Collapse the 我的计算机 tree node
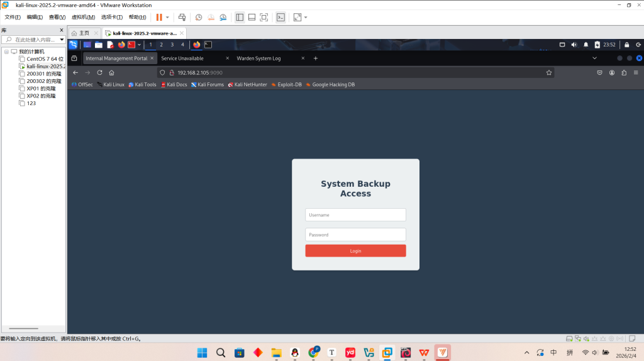Image resolution: width=644 pixels, height=361 pixels. 6,52
